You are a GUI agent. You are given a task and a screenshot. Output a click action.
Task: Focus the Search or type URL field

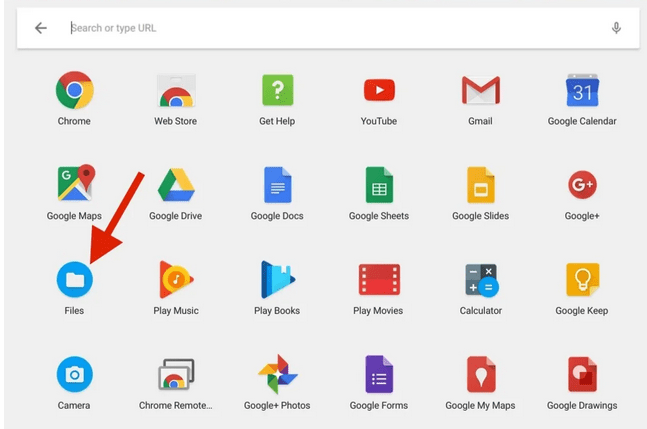(x=328, y=28)
